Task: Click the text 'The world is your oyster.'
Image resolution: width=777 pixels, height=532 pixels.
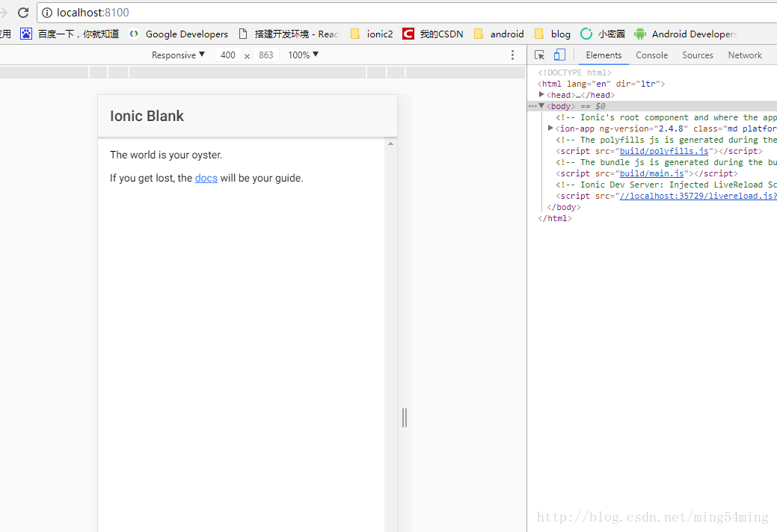Action: click(166, 155)
